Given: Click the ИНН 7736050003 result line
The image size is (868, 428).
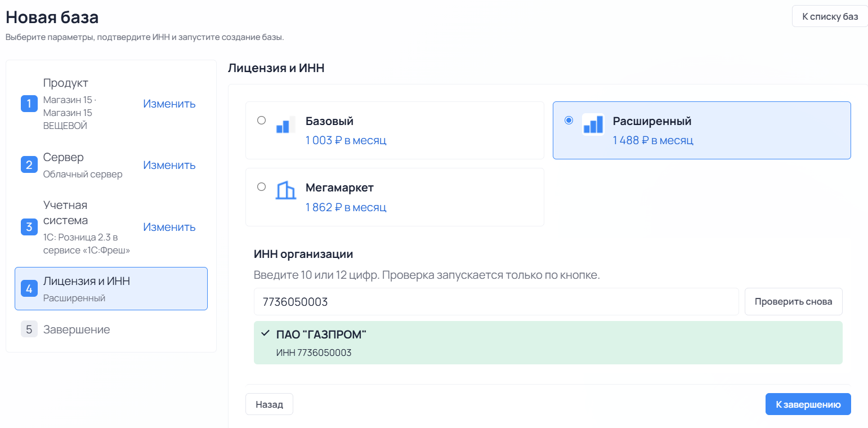Looking at the screenshot, I should 314,353.
